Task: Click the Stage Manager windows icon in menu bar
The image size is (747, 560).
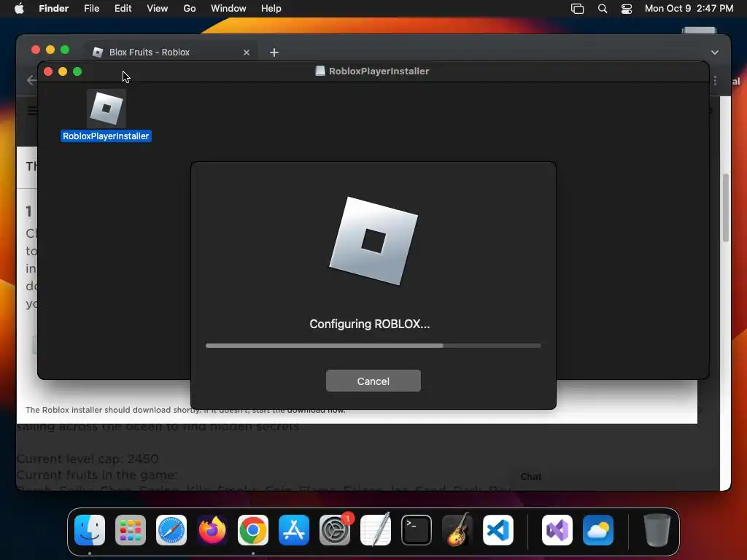Action: pyautogui.click(x=578, y=9)
